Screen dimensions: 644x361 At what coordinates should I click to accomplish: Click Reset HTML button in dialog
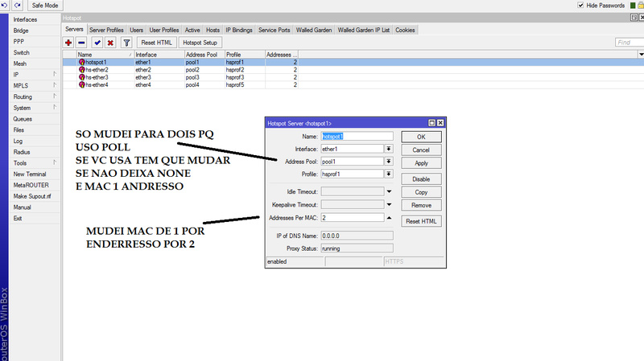(x=421, y=221)
